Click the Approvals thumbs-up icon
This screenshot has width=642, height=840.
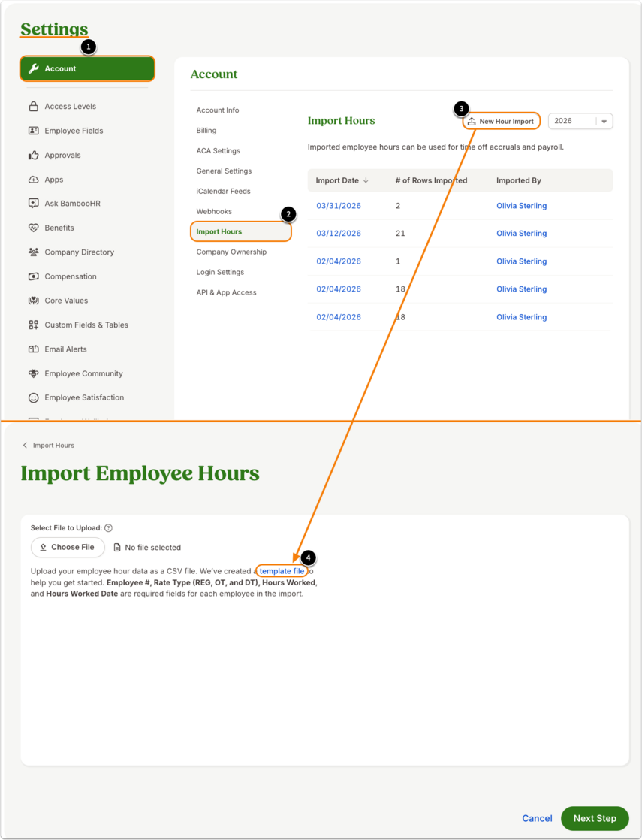(33, 155)
